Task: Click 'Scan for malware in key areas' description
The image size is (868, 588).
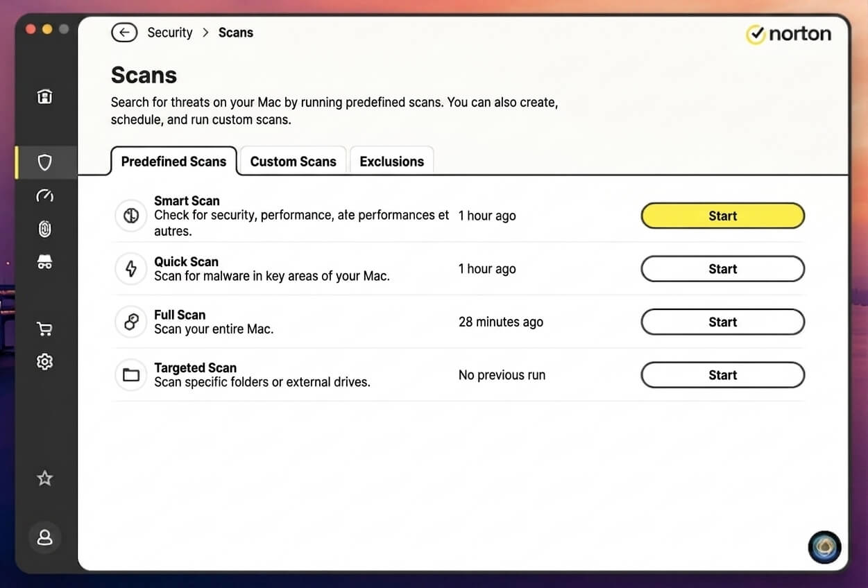Action: (x=272, y=276)
